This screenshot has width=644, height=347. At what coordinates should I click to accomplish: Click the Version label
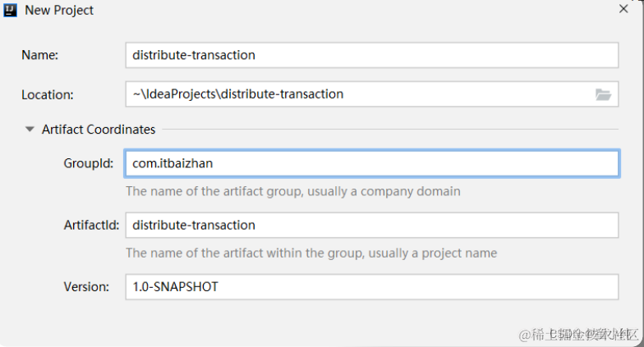point(86,287)
